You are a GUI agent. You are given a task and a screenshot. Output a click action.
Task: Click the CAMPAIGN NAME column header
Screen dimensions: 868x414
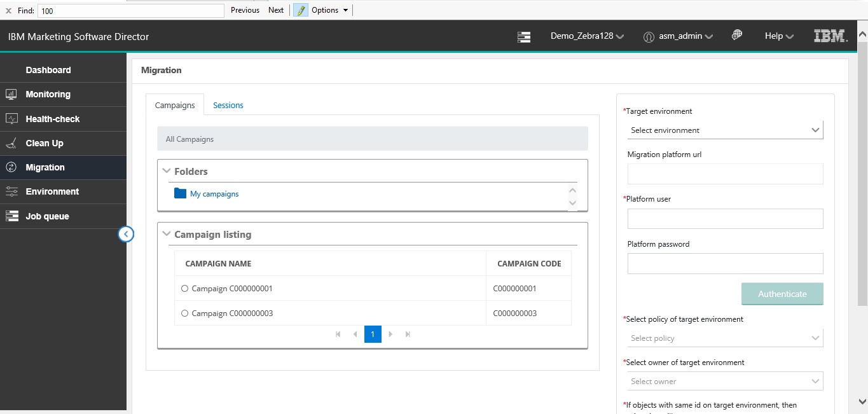point(218,263)
